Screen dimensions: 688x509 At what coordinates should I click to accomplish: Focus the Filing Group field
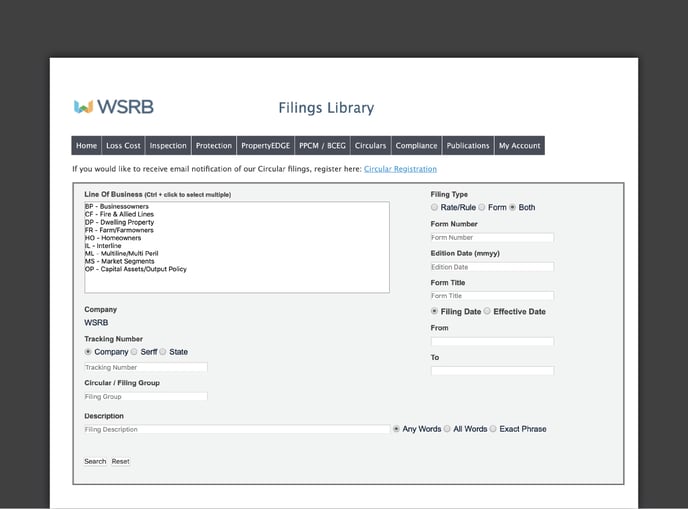click(x=146, y=397)
